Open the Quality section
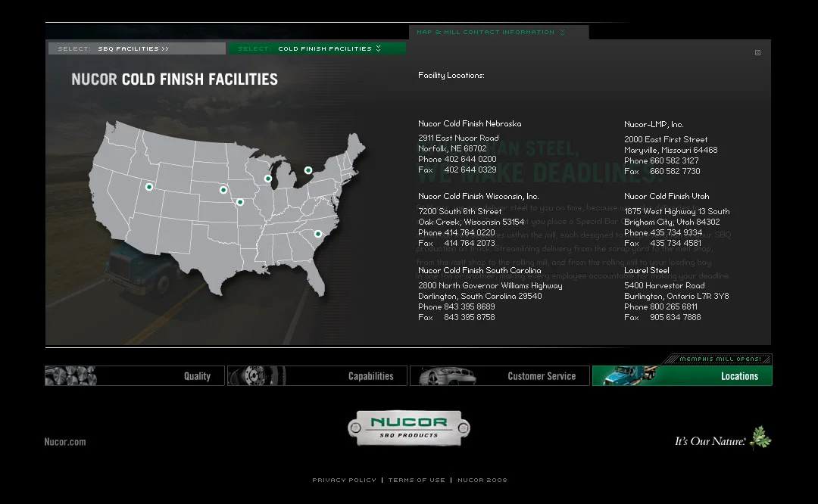Screen dimensions: 818x504 pyautogui.click(x=135, y=376)
